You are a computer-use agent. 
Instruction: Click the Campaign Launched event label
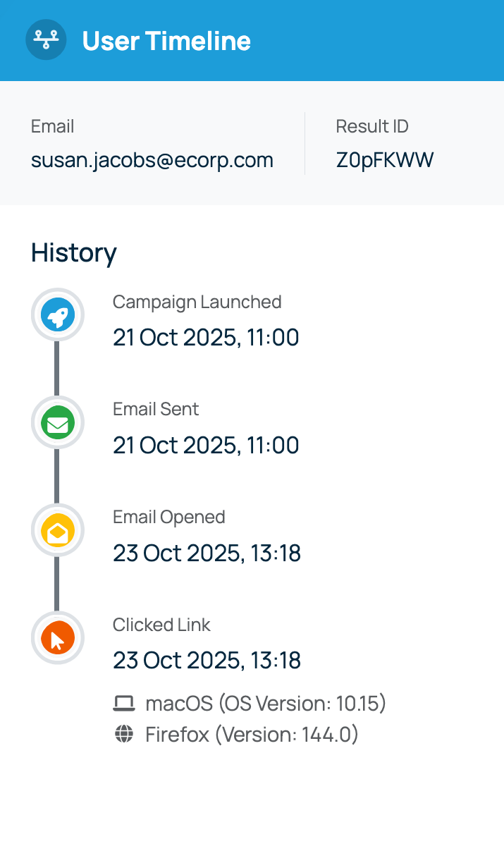(x=197, y=302)
